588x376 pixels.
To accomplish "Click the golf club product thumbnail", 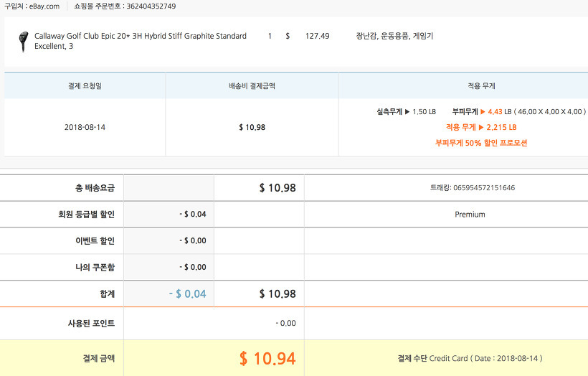I will 23,41.
